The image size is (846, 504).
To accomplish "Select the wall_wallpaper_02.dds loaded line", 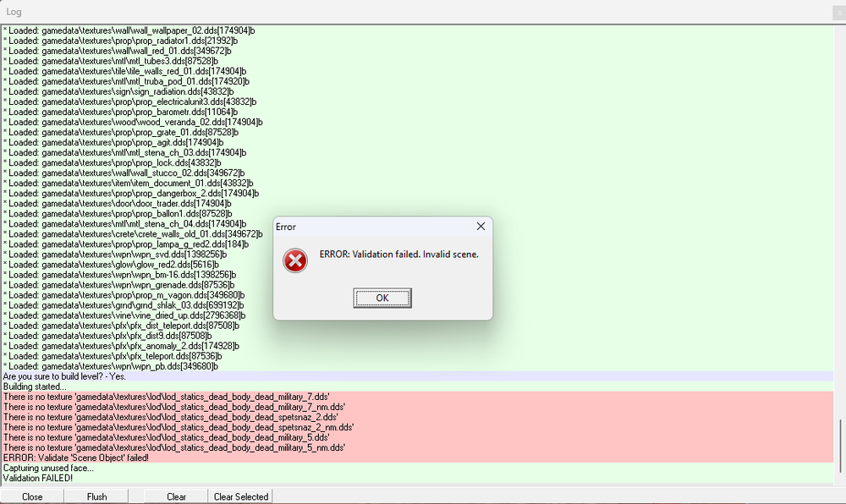I will tap(417, 30).
